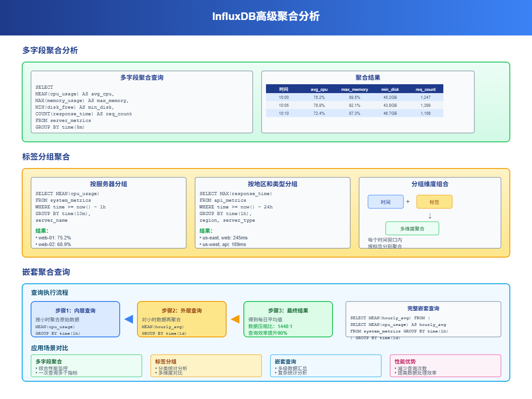The height and width of the screenshot is (399, 532).
Task: Switch to the 按服务器分组 panel
Action: [108, 184]
